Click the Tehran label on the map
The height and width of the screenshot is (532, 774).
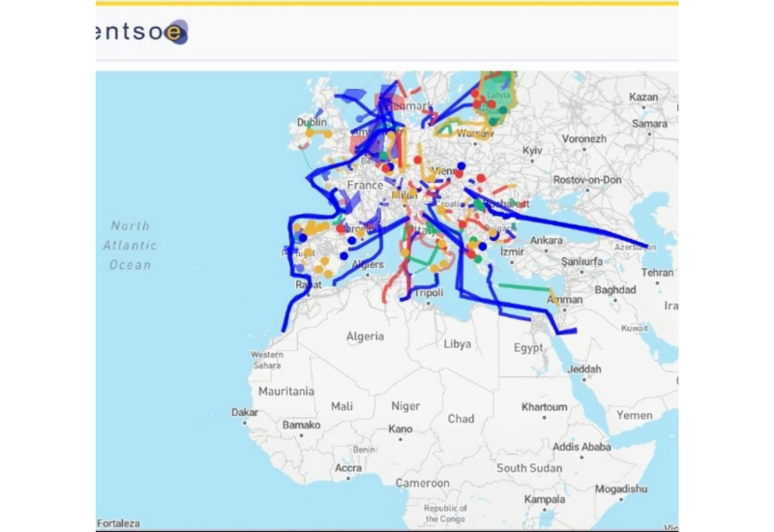tap(657, 273)
